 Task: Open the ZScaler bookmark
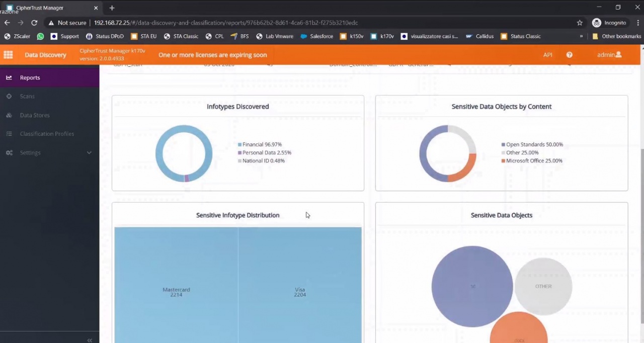click(17, 36)
